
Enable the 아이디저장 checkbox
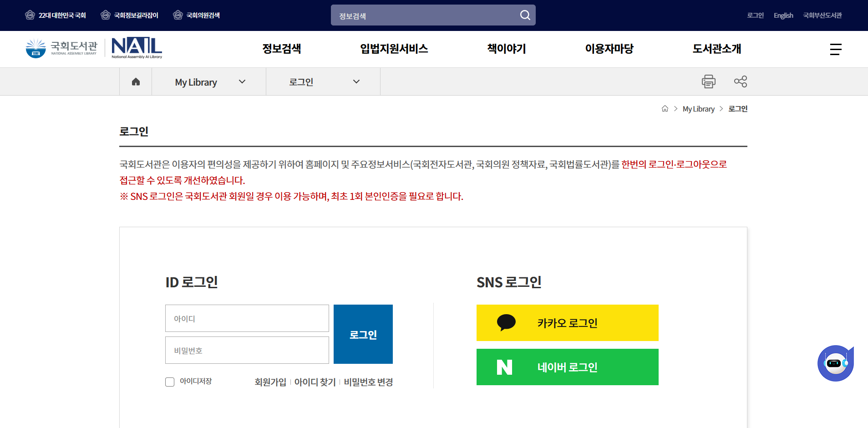point(170,382)
